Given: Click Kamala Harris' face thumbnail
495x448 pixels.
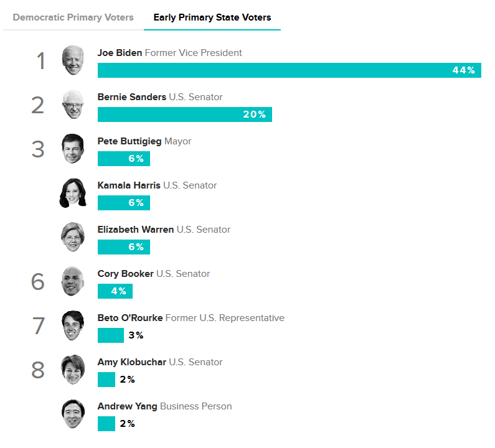Looking at the screenshot, I should click(x=73, y=193).
